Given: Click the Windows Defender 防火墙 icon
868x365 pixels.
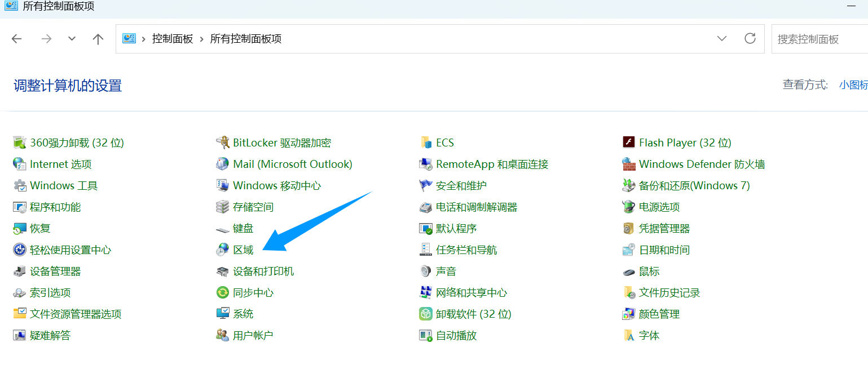Looking at the screenshot, I should (x=629, y=164).
